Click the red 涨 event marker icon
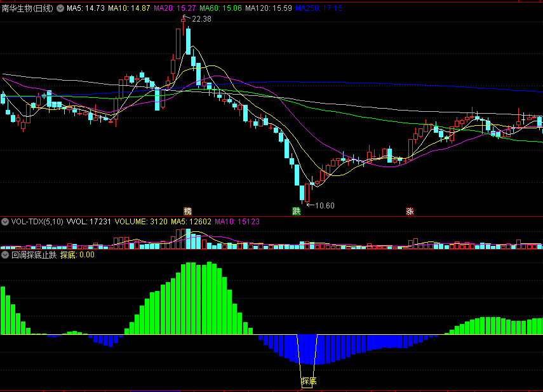This screenshot has width=543, height=392. coord(410,211)
